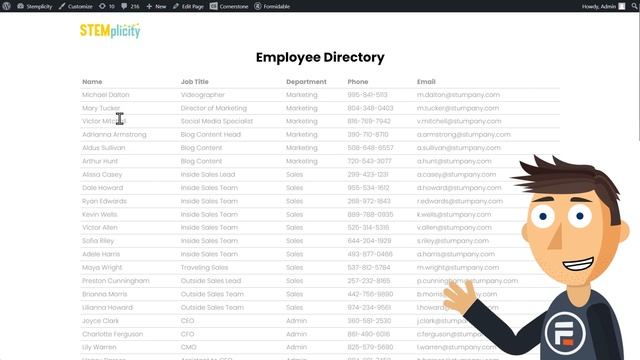Select the name Alissa Casey
Screen dimensions: 640x360
[102, 174]
